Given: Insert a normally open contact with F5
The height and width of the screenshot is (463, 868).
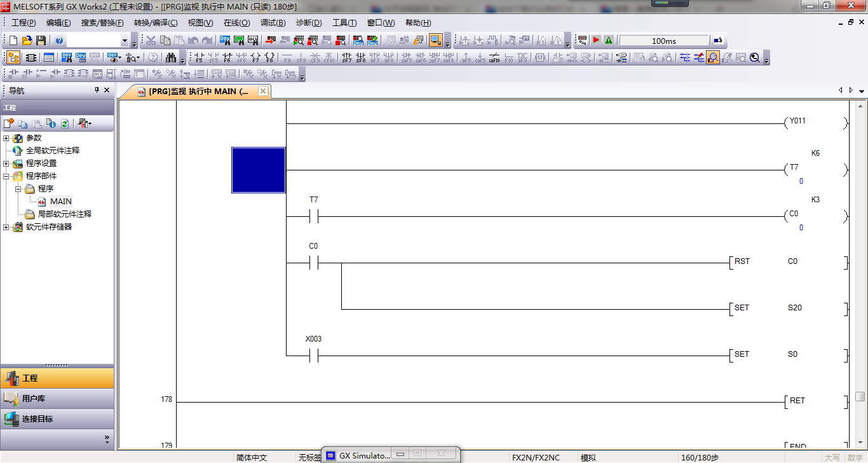Looking at the screenshot, I should (199, 58).
